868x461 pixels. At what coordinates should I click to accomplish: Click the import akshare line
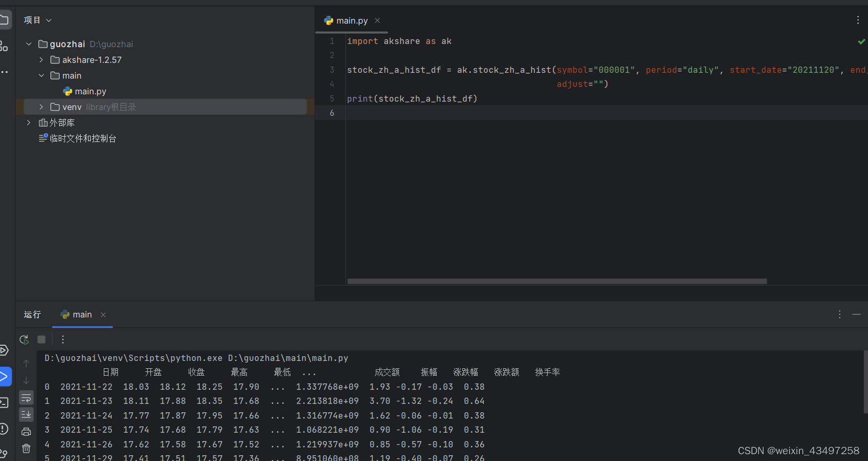point(399,41)
